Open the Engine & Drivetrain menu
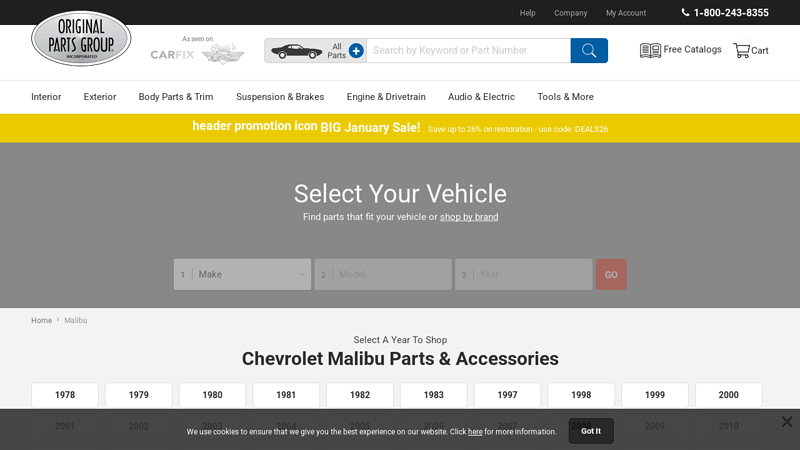 pyautogui.click(x=386, y=97)
